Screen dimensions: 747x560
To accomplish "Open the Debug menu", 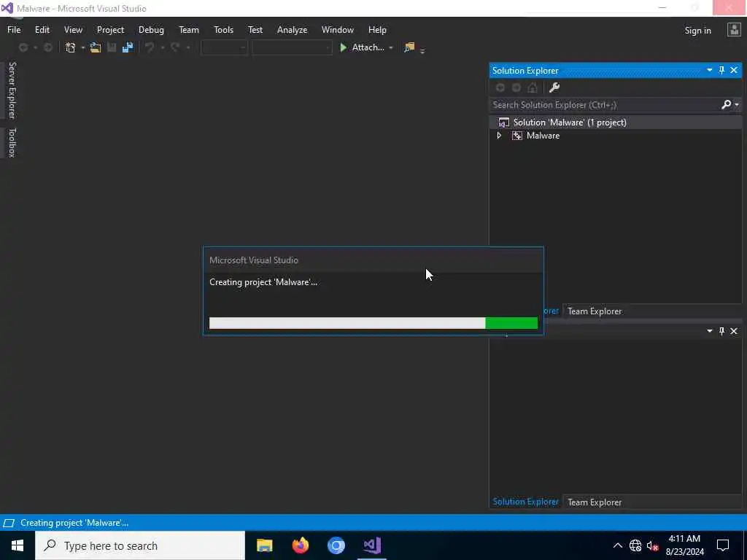I will [151, 29].
